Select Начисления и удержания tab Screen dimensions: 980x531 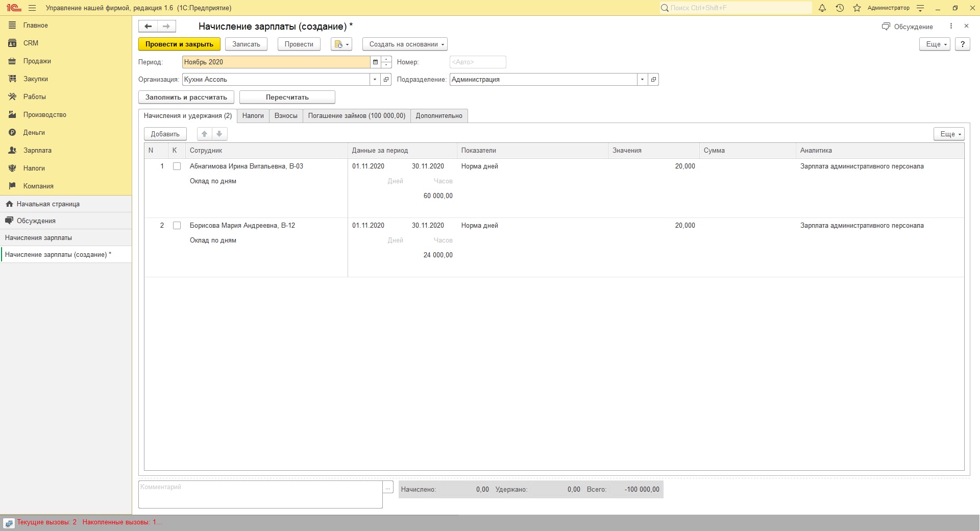pyautogui.click(x=188, y=116)
